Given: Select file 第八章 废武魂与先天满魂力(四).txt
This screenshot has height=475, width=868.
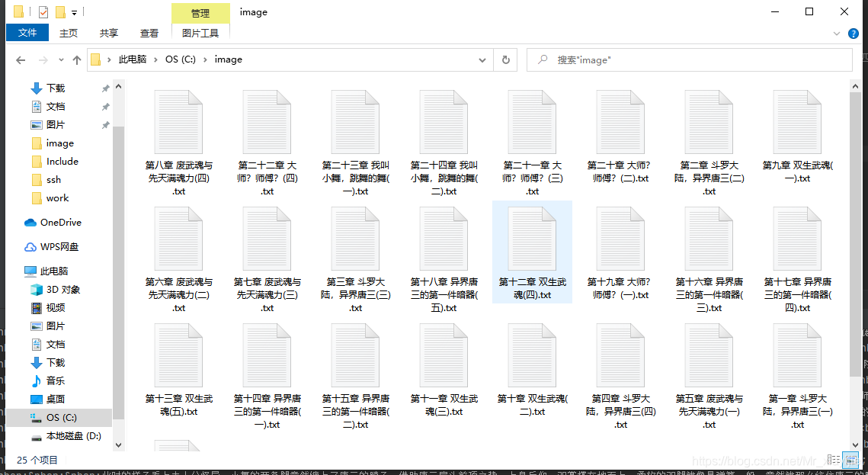Looking at the screenshot, I should 179,143.
